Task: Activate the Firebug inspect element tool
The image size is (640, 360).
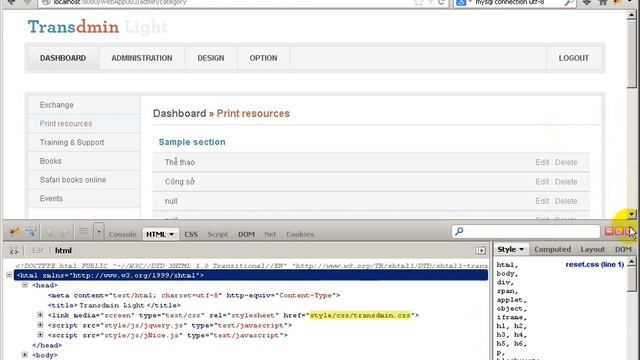Action: click(x=31, y=232)
